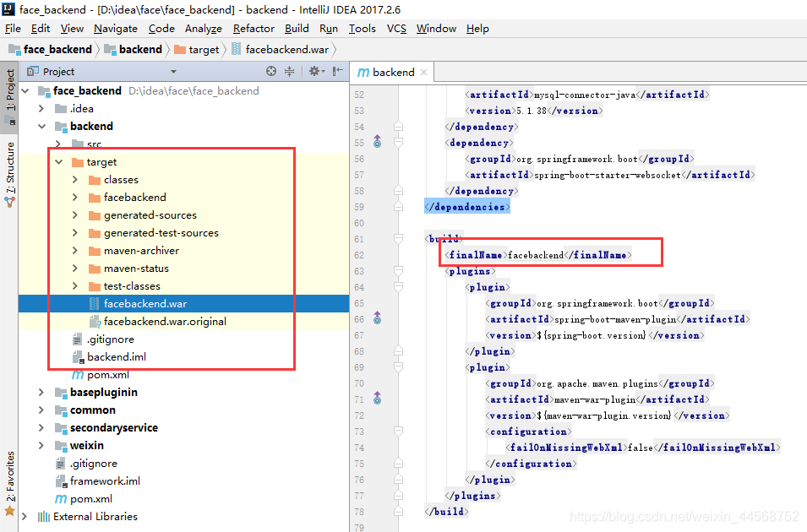Collapse the backend module node
807x532 pixels.
41,127
